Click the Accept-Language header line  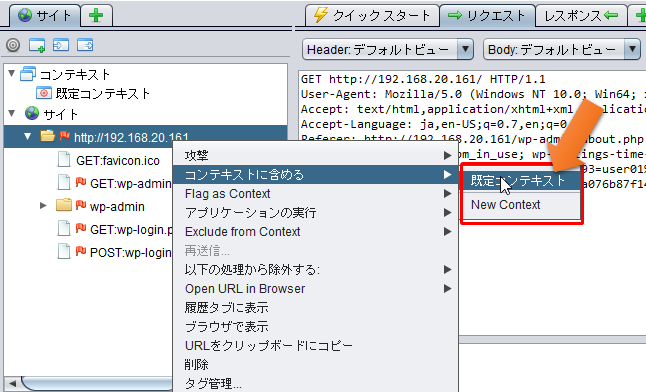[434, 124]
